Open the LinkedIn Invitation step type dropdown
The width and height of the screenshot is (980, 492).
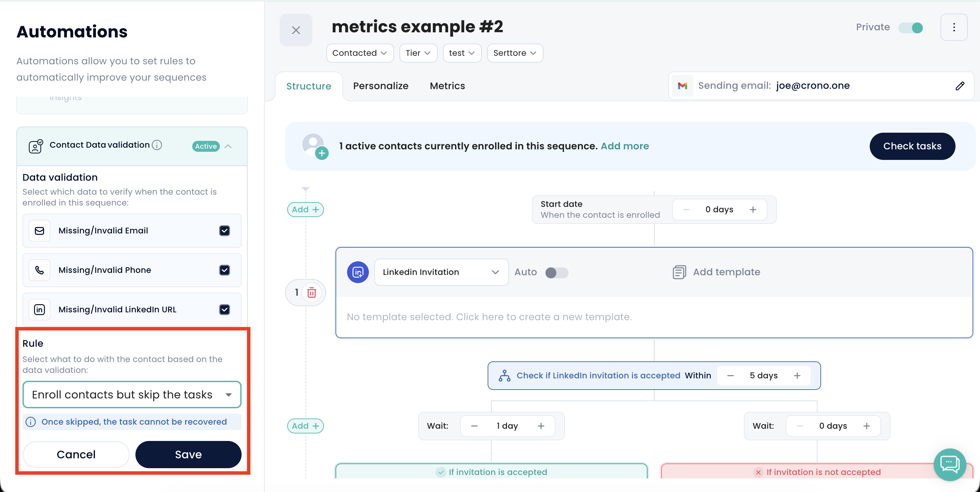[x=441, y=272]
